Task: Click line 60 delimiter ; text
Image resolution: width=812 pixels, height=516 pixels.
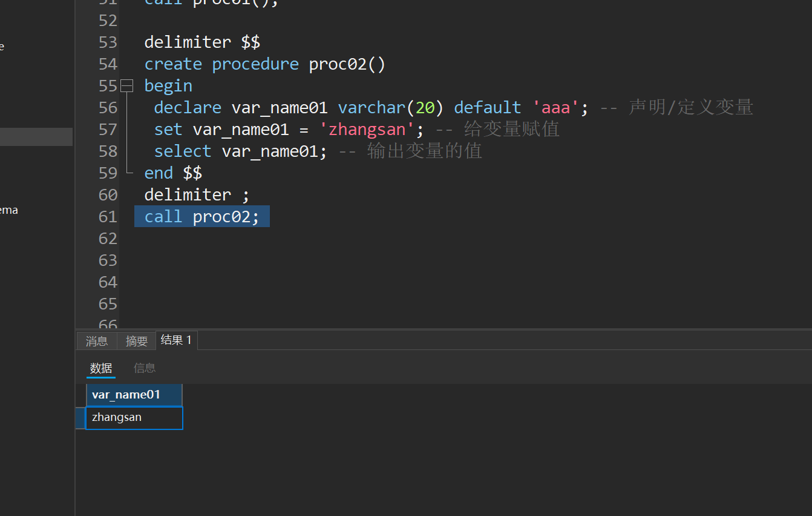Action: tap(197, 195)
